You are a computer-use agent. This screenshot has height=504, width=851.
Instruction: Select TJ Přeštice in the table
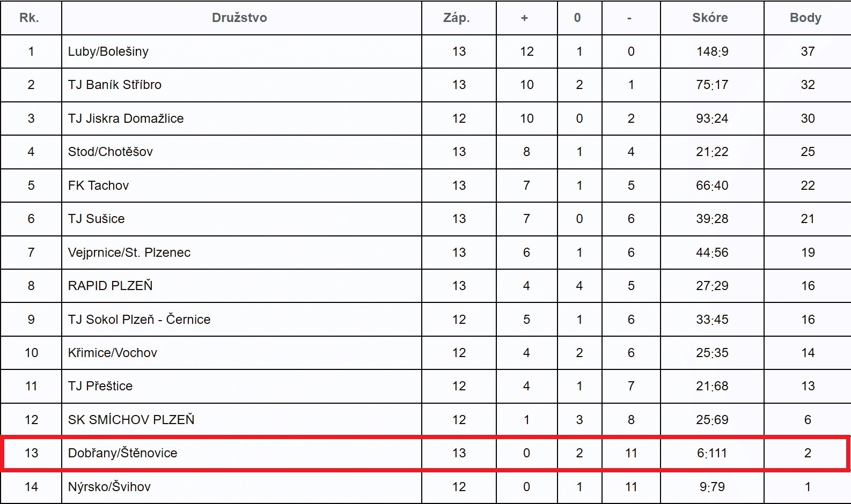coord(100,386)
